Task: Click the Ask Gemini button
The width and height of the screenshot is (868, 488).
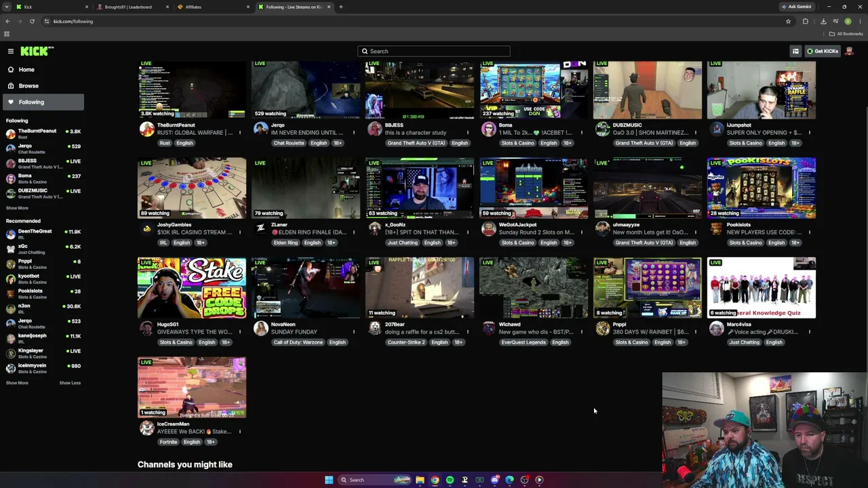Action: point(795,7)
